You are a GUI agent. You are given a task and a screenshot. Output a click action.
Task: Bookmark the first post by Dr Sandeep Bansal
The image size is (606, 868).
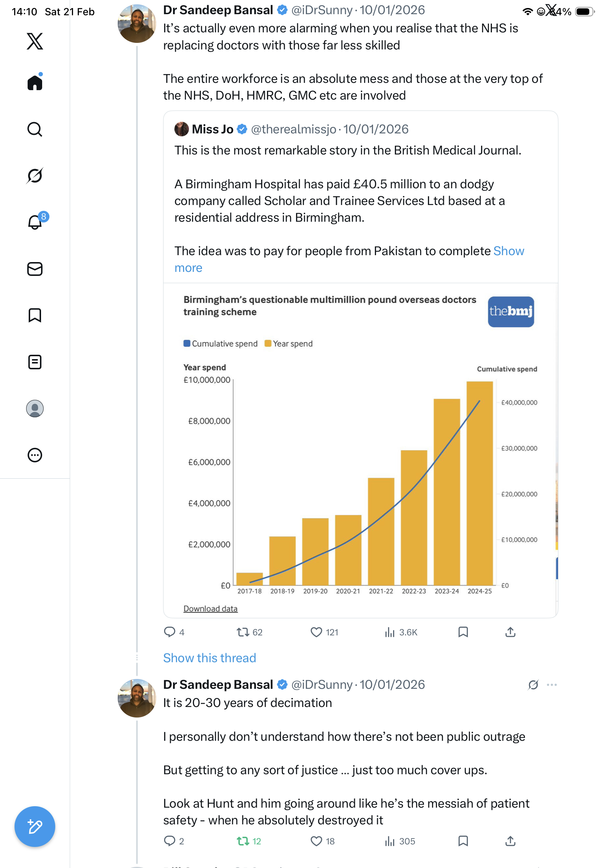coord(463,632)
